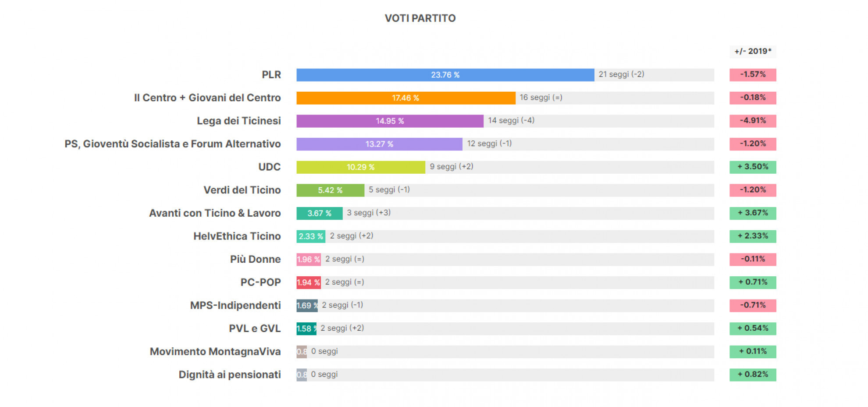Click the +/- 2019* column header
Screen dimensions: 868x407
[x=753, y=51]
